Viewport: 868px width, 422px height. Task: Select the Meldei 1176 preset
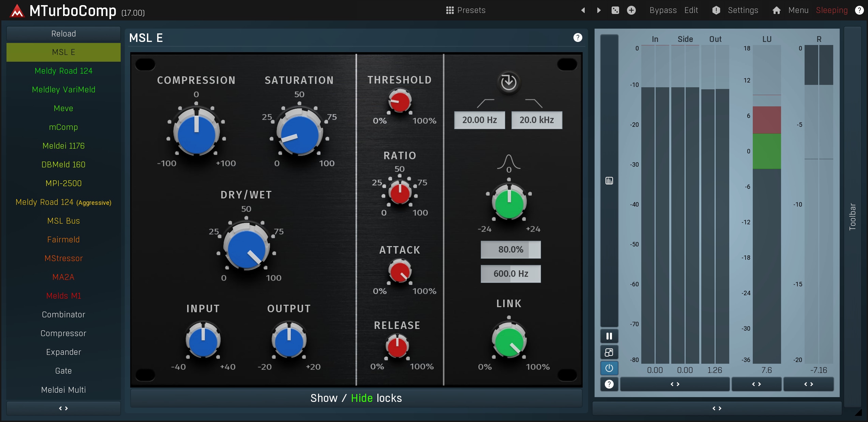[63, 146]
